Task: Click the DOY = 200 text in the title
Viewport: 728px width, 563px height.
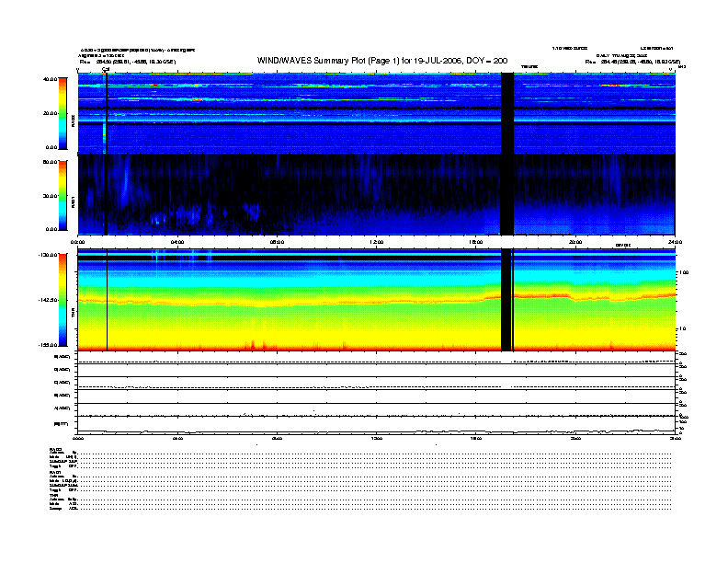Action: click(487, 61)
